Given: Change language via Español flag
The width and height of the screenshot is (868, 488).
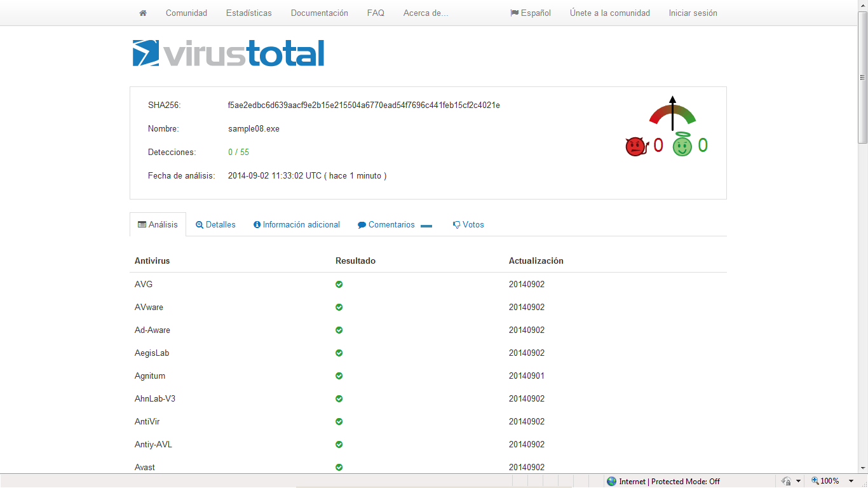Looking at the screenshot, I should (x=531, y=13).
